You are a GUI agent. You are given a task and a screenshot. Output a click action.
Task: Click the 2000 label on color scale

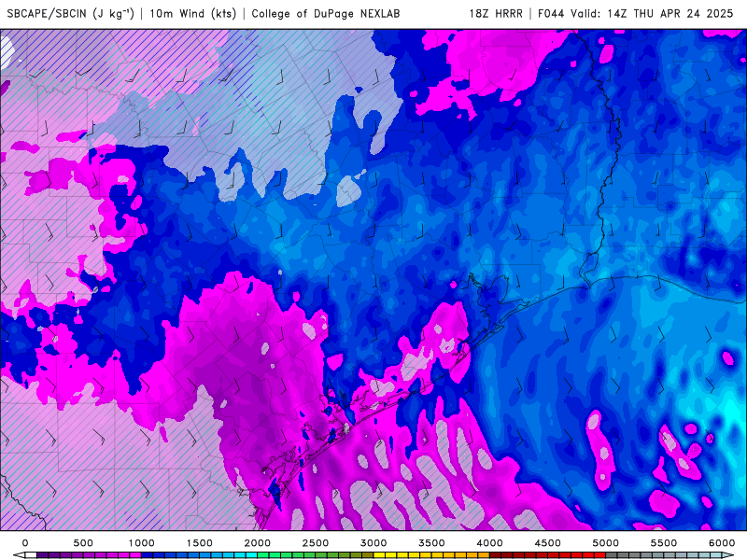point(258,543)
